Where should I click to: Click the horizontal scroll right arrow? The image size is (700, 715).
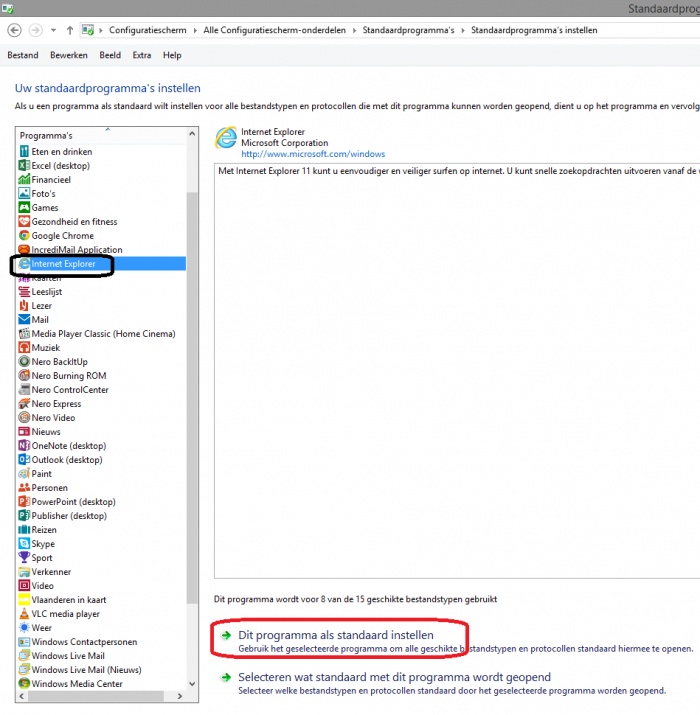click(x=180, y=696)
